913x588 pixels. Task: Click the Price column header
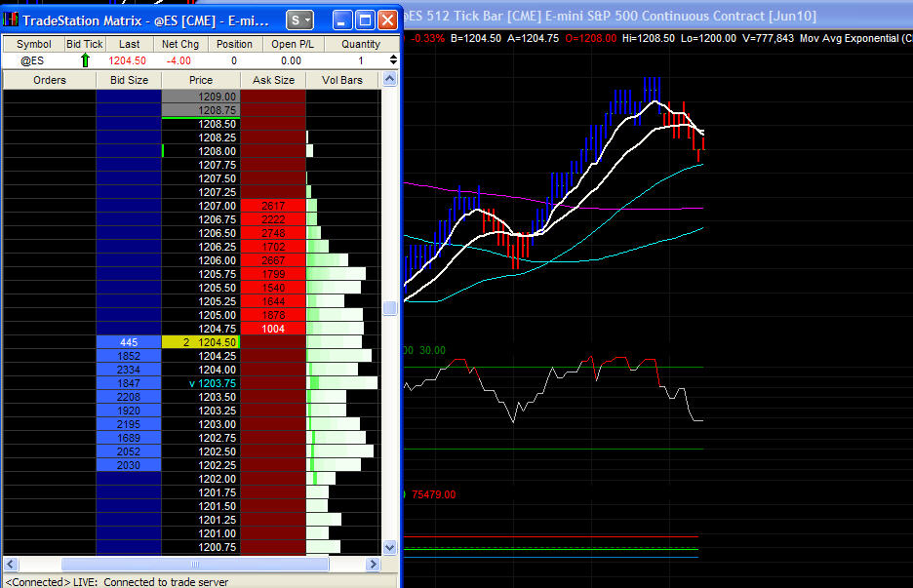(x=201, y=80)
